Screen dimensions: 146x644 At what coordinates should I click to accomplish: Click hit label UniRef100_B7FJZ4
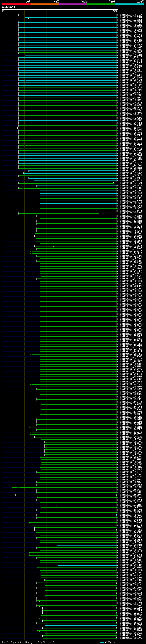click(x=131, y=183)
